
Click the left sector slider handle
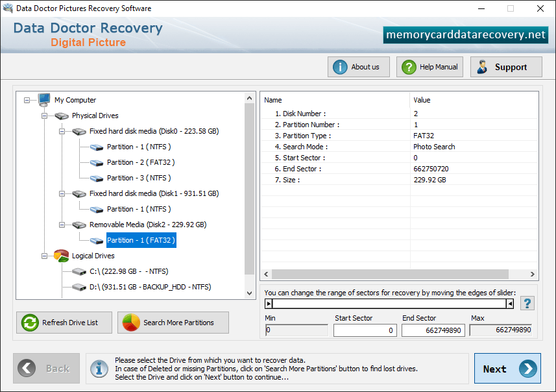[x=269, y=304]
